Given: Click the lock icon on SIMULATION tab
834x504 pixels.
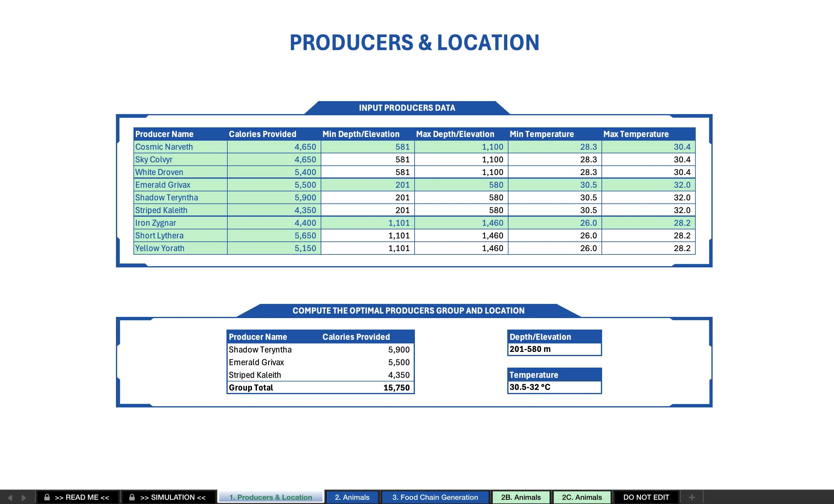Looking at the screenshot, I should pyautogui.click(x=132, y=497).
